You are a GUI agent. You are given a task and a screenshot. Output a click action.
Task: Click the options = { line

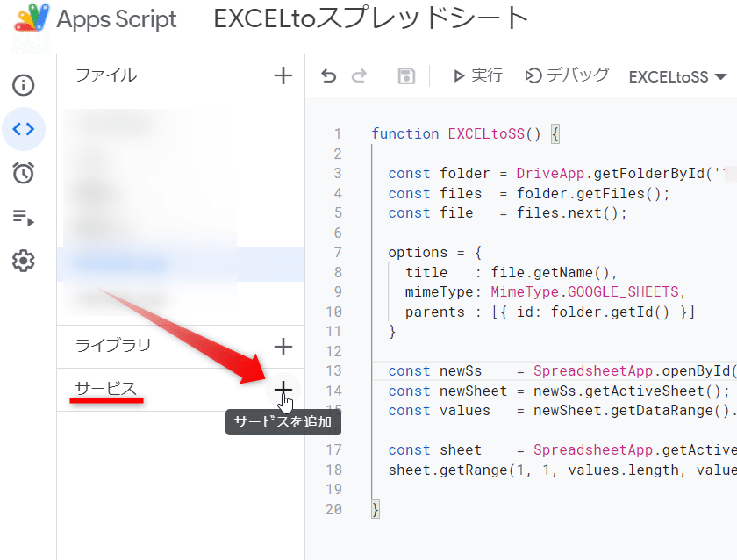[x=435, y=253]
